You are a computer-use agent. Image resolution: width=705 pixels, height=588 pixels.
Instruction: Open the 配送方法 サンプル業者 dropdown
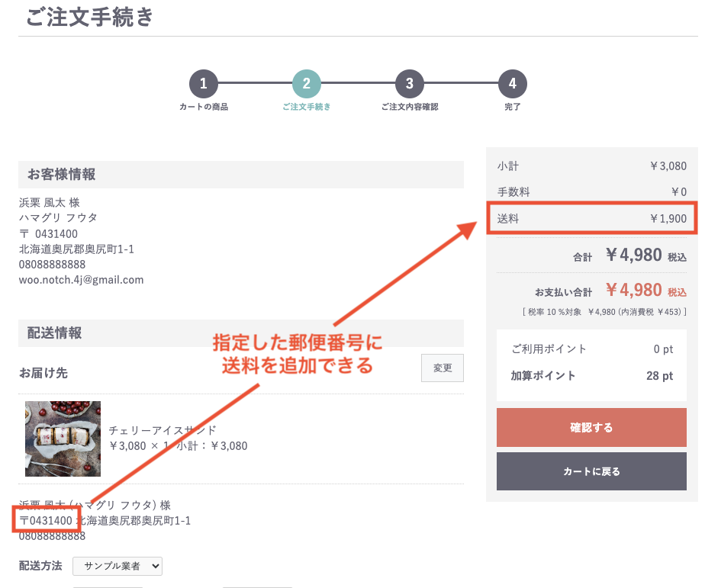[117, 566]
